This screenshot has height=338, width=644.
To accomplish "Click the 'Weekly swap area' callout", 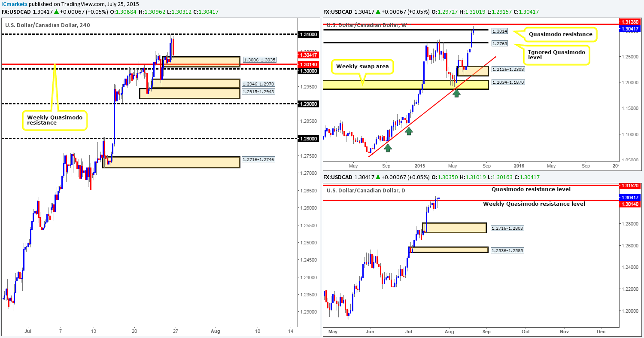I will pyautogui.click(x=361, y=67).
